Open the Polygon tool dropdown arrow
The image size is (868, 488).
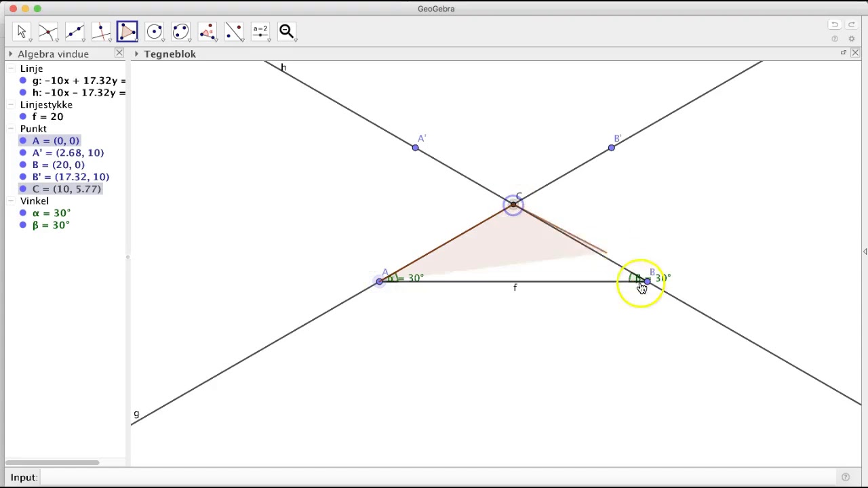[136, 40]
